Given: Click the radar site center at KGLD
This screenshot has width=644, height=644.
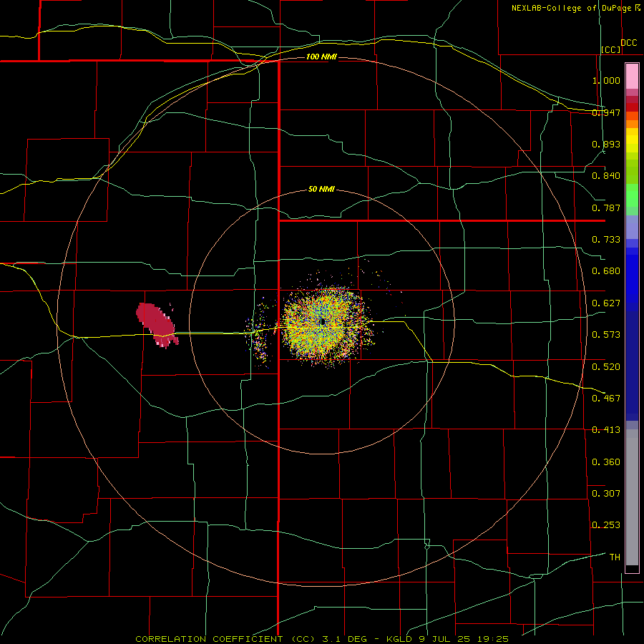Looking at the screenshot, I should coord(323,321).
